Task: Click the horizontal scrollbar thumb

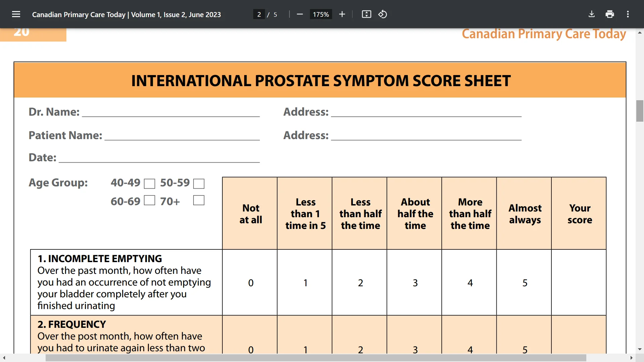Action: tap(316, 358)
